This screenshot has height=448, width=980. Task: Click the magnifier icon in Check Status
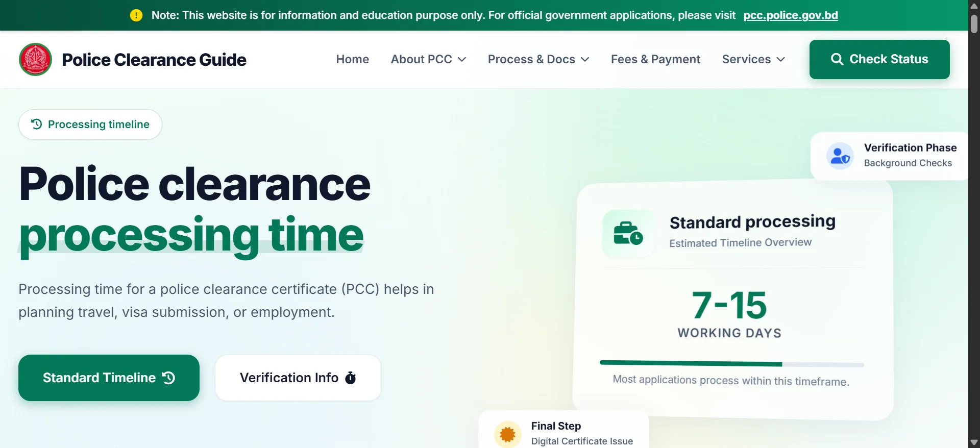pyautogui.click(x=837, y=59)
